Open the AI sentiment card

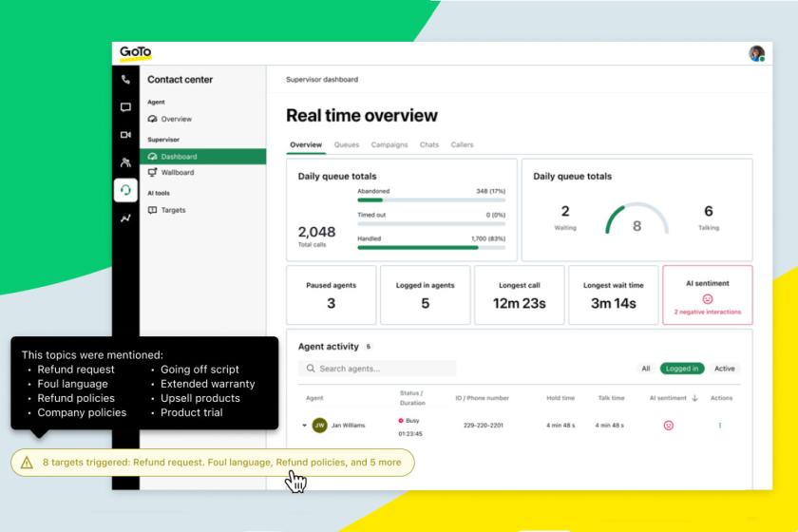[708, 294]
